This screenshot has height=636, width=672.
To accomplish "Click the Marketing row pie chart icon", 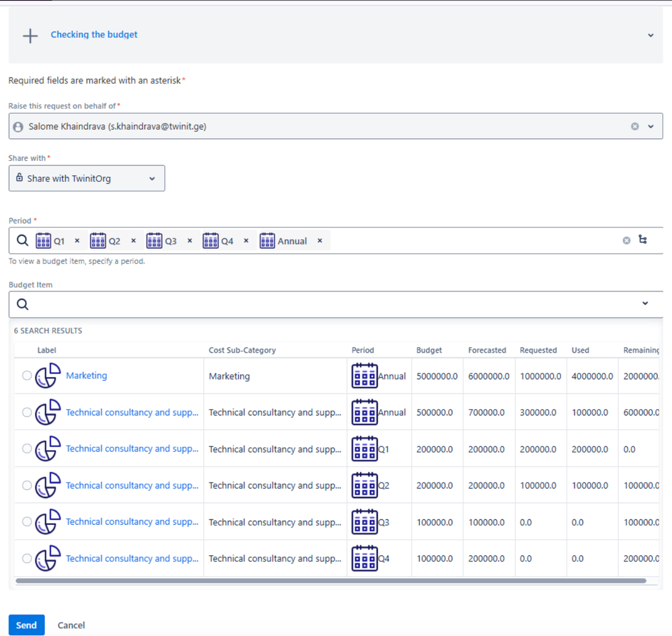I will 48,376.
